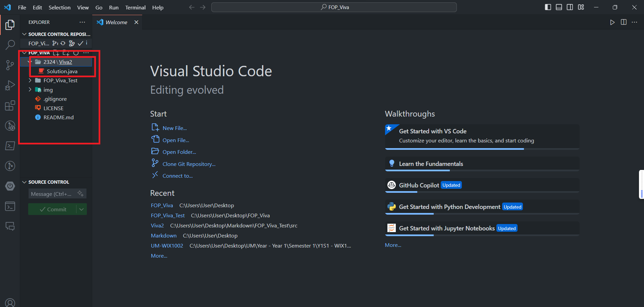Toggle Secondary Side Bar layout button

[x=570, y=7]
